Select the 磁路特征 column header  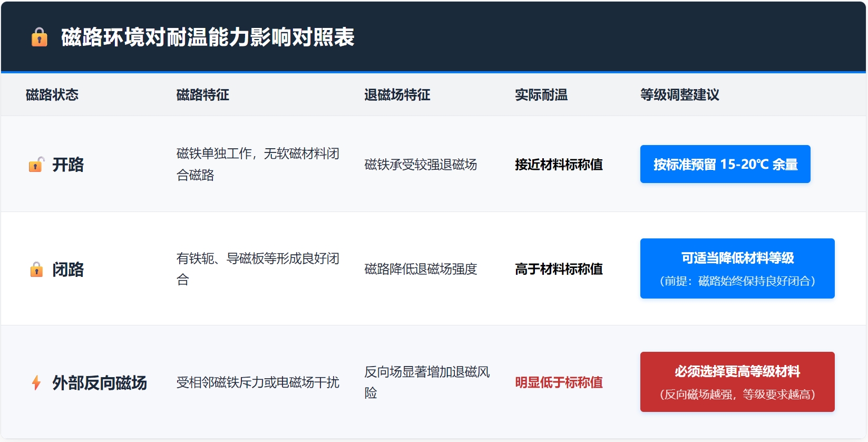click(x=202, y=95)
